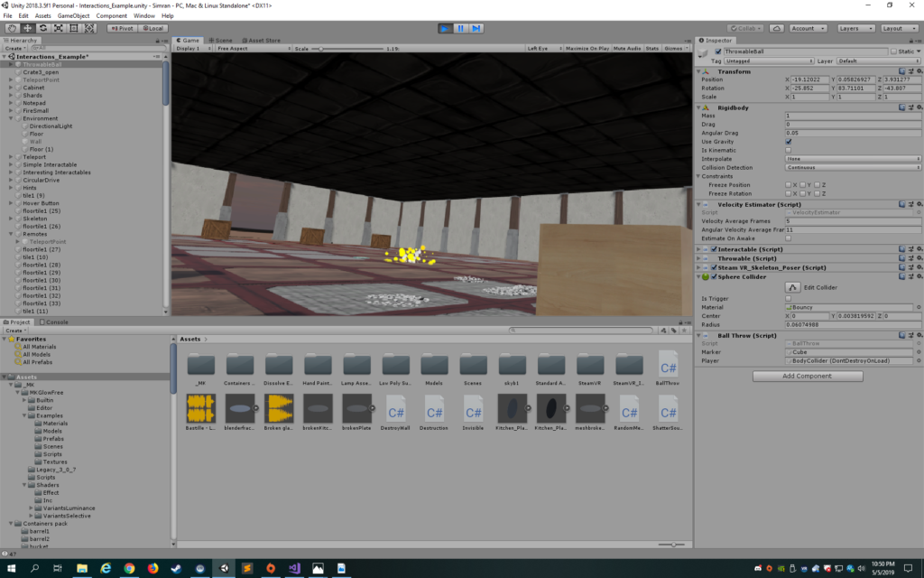Toggle Sphere Collider enabled checkbox
Screen dimensions: 924x578
[715, 277]
